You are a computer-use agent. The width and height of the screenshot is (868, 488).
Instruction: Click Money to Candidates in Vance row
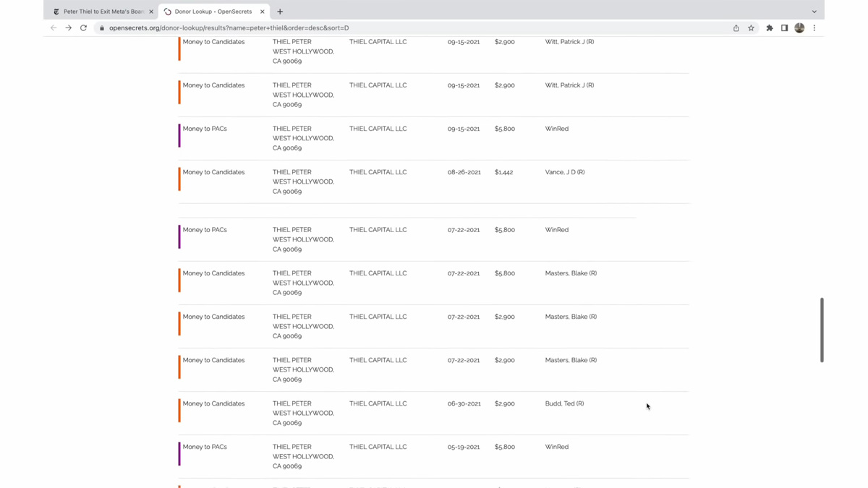[x=213, y=172]
